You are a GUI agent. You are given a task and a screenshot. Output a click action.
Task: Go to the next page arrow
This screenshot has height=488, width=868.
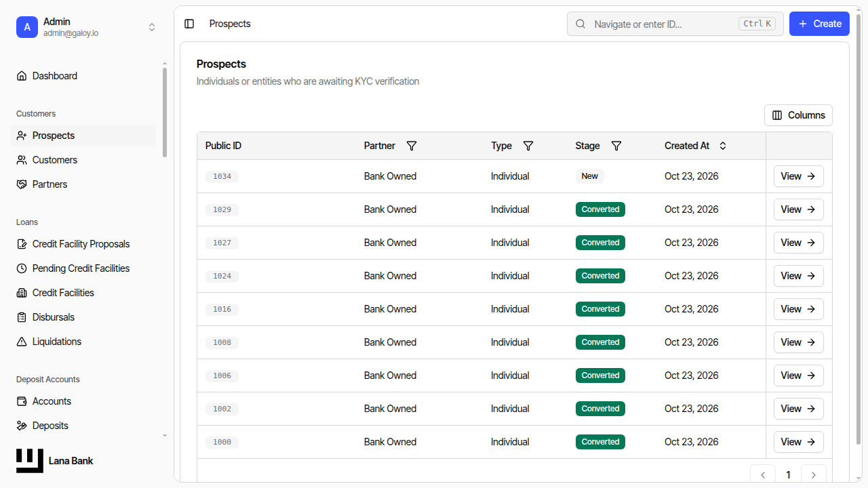[814, 475]
